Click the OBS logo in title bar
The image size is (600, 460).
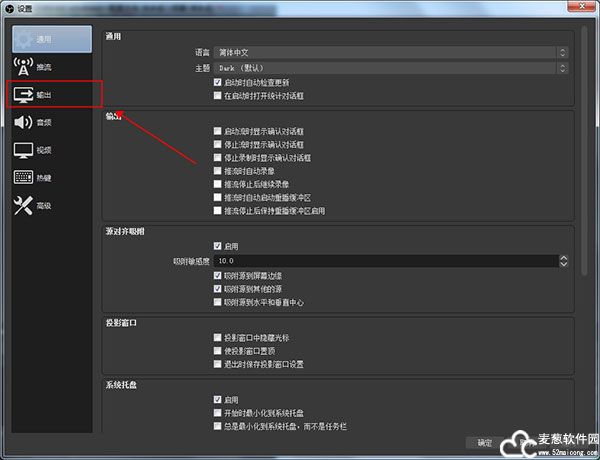point(10,8)
